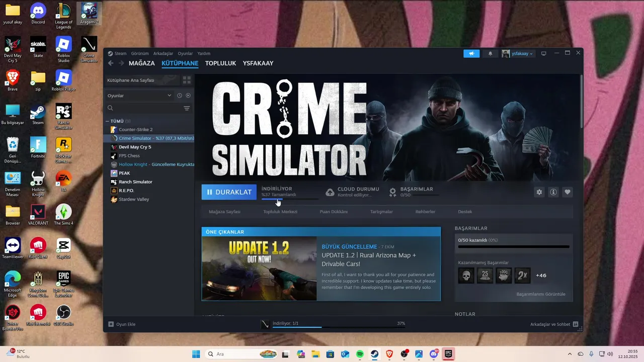
Task: Open Discord from the taskbar
Action: (434, 354)
